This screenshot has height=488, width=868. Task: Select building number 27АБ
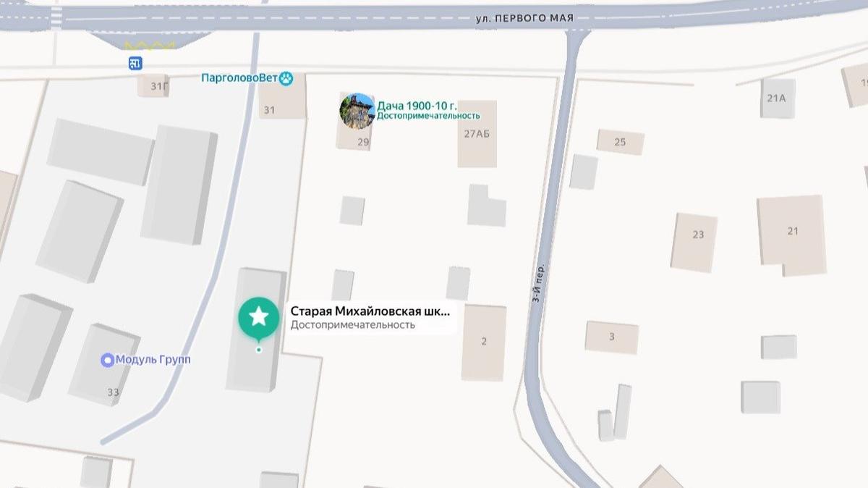477,133
